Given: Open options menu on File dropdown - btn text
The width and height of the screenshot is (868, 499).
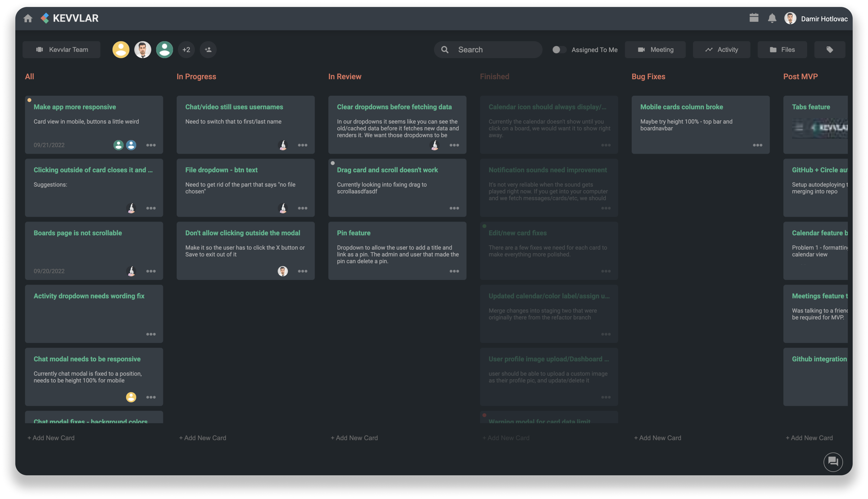Looking at the screenshot, I should 303,208.
